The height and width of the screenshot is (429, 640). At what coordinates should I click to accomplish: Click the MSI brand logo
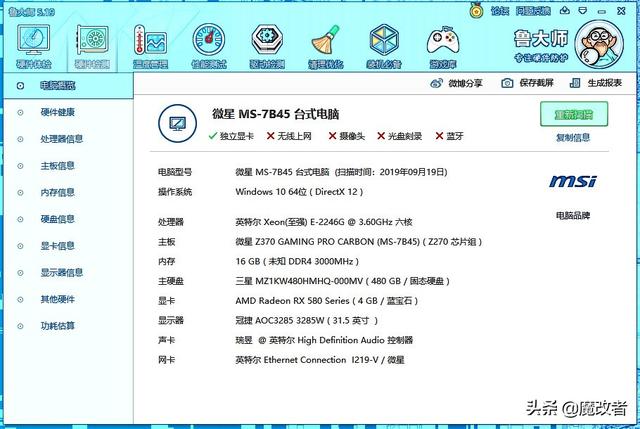(573, 181)
